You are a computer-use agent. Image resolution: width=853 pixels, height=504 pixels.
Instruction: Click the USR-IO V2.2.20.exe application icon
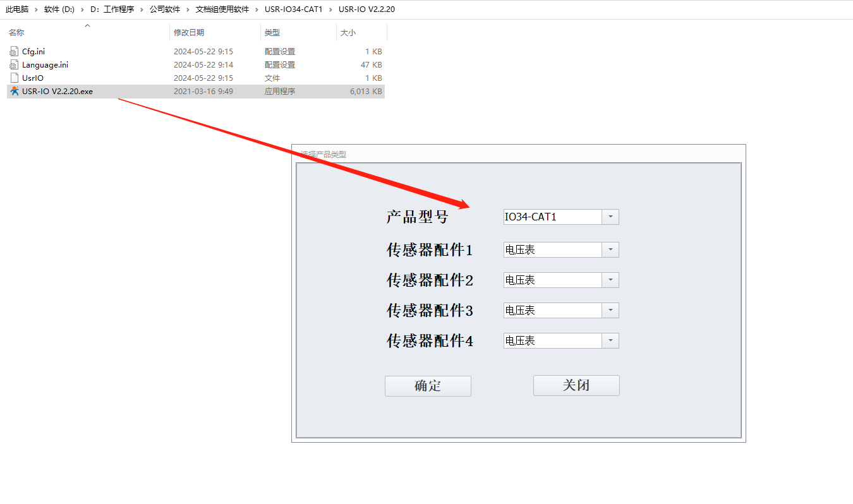tap(15, 91)
